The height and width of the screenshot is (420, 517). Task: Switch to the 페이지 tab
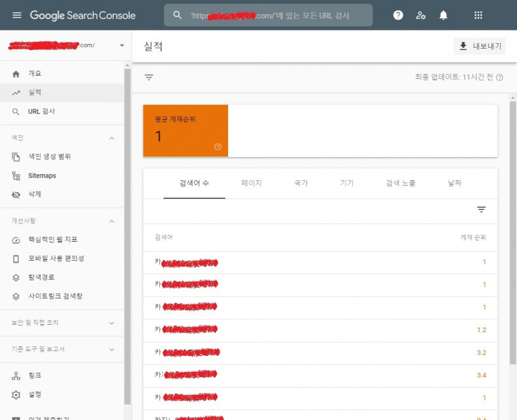252,183
